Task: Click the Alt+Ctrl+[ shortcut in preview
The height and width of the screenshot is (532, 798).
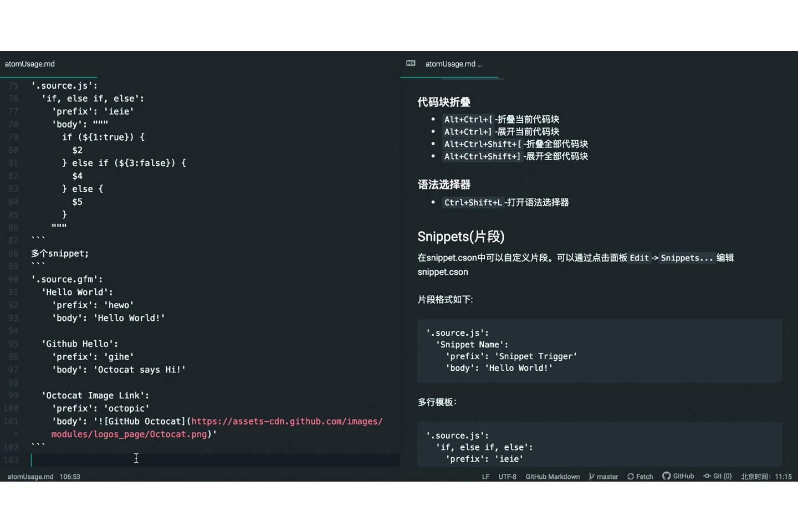Action: 468,119
